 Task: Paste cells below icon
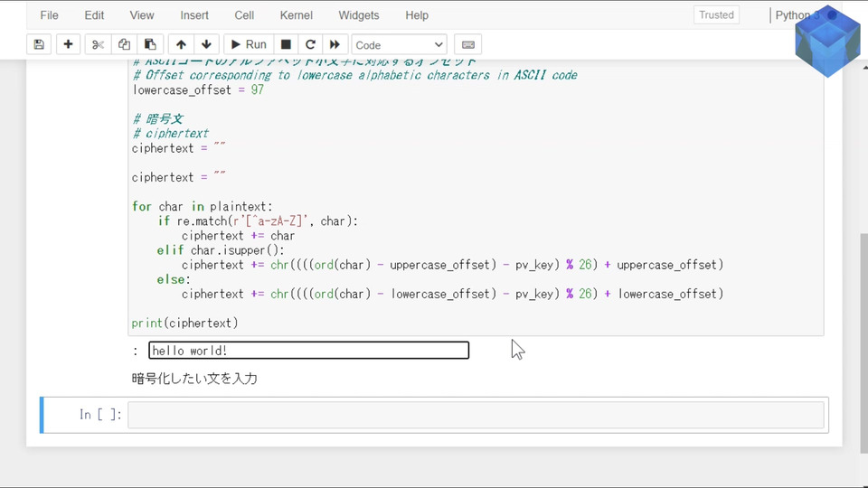point(150,44)
